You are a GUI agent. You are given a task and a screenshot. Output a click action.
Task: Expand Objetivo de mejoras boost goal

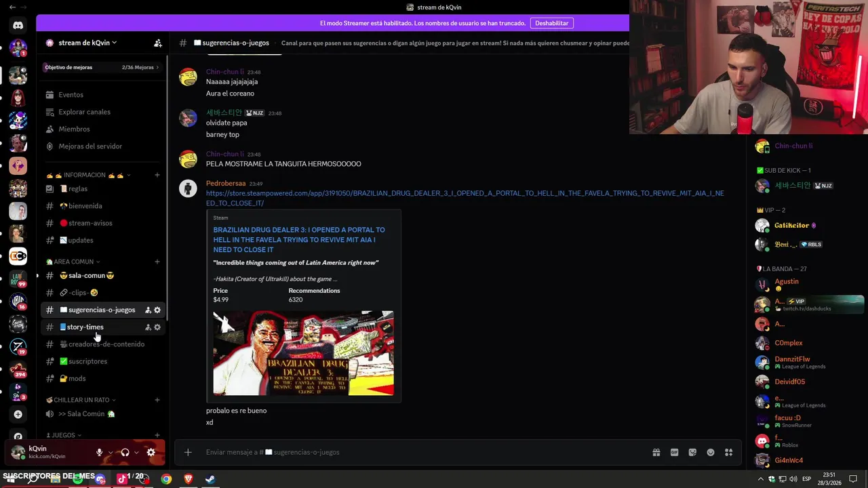102,67
